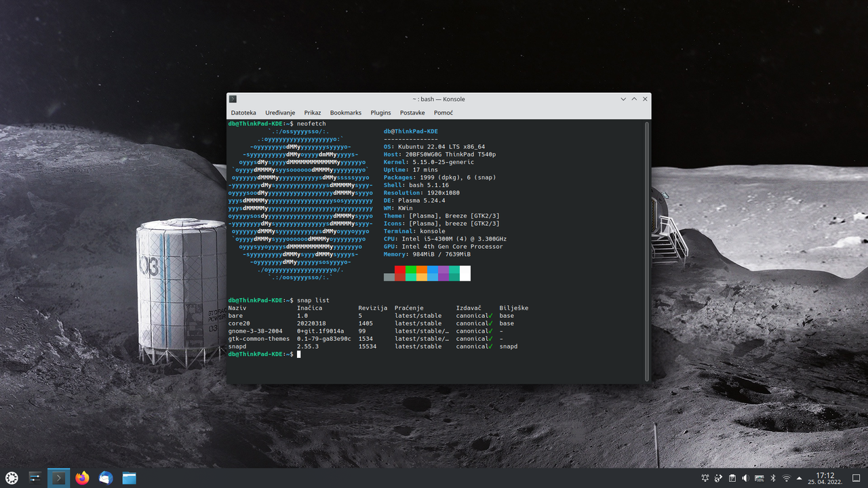Viewport: 868px width, 488px height.
Task: Open the Datoteka menu in Konsole
Action: point(243,113)
